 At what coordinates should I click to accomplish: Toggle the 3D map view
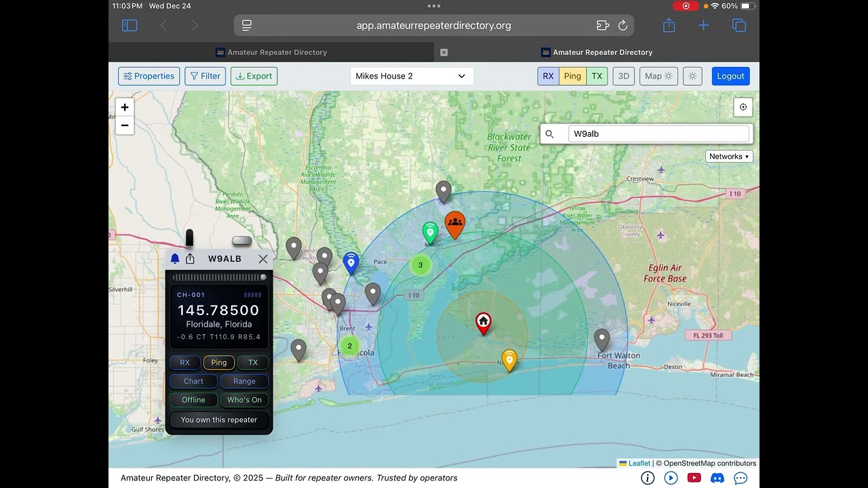point(623,76)
